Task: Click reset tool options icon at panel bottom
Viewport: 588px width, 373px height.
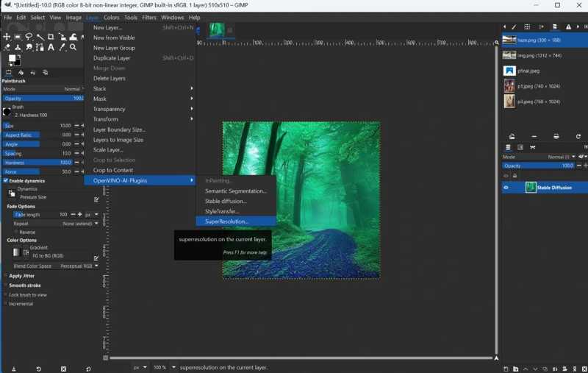Action: 88,369
